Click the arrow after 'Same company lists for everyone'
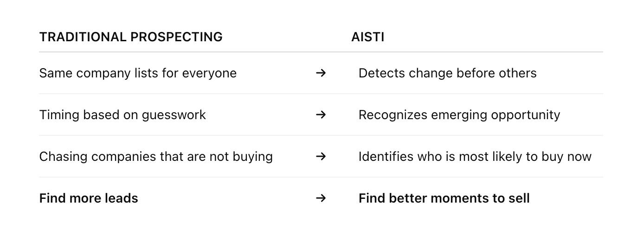 321,73
